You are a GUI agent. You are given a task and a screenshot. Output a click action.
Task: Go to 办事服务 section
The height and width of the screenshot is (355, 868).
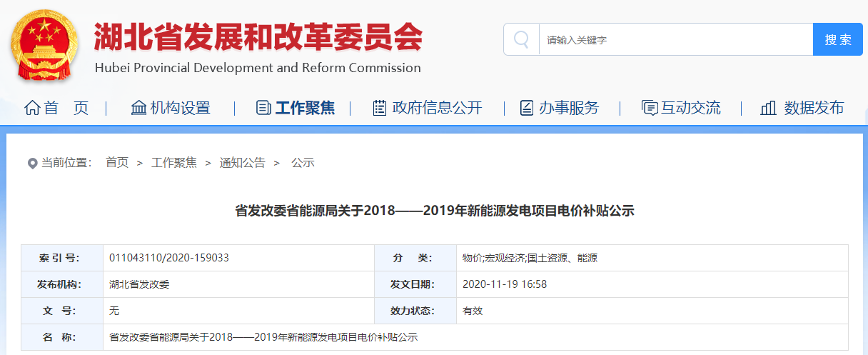pyautogui.click(x=569, y=108)
